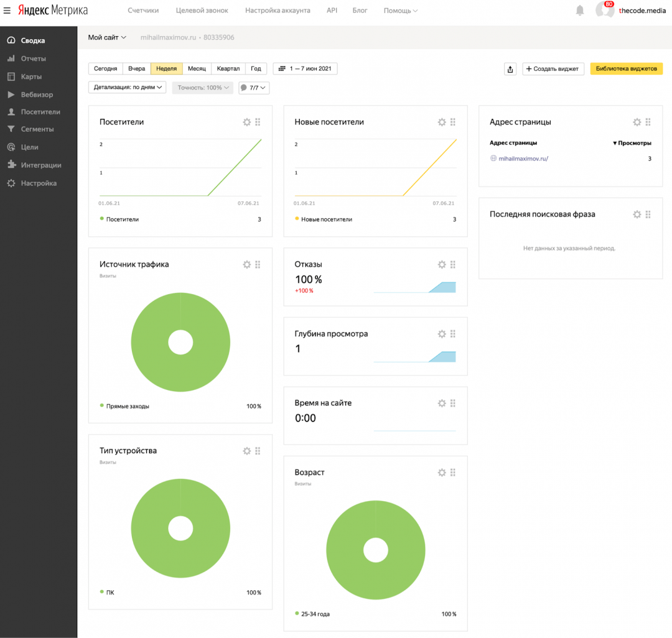Open the mihailmaximov.ru/ page link
This screenshot has height=638, width=672.
[x=523, y=159]
